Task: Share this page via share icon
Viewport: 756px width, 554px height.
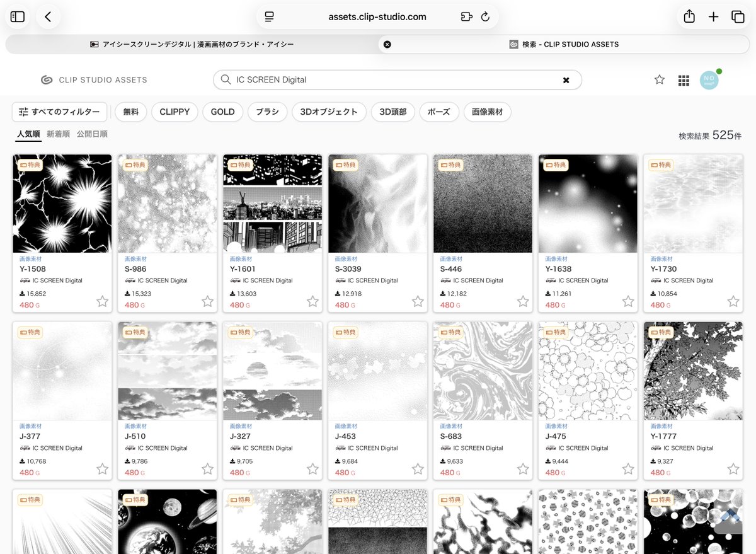Action: (x=689, y=17)
